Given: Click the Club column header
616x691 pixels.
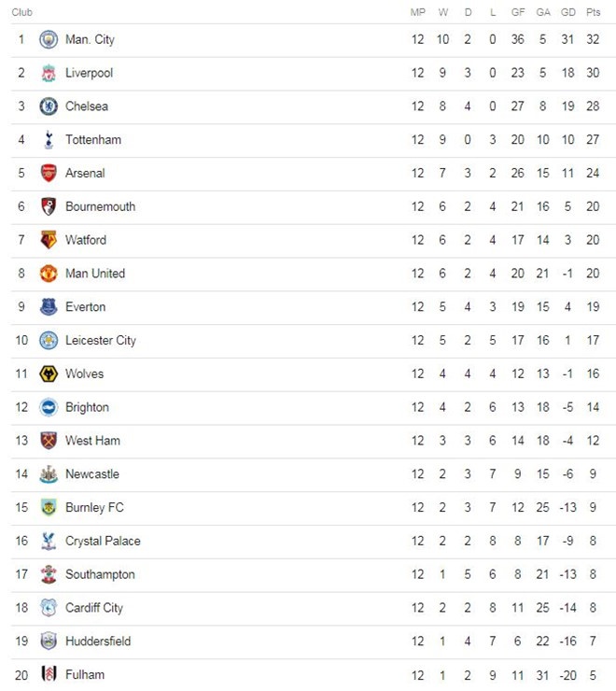Looking at the screenshot, I should pyautogui.click(x=22, y=12).
